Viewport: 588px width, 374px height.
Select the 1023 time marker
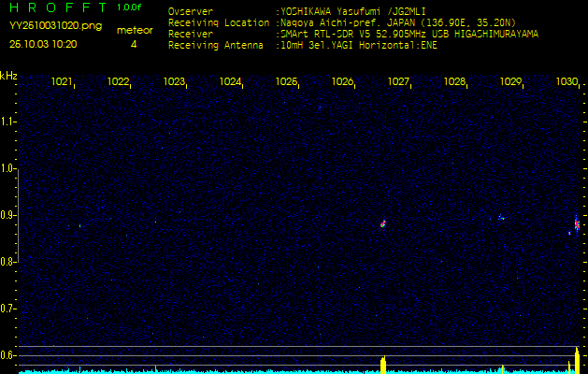(x=175, y=82)
